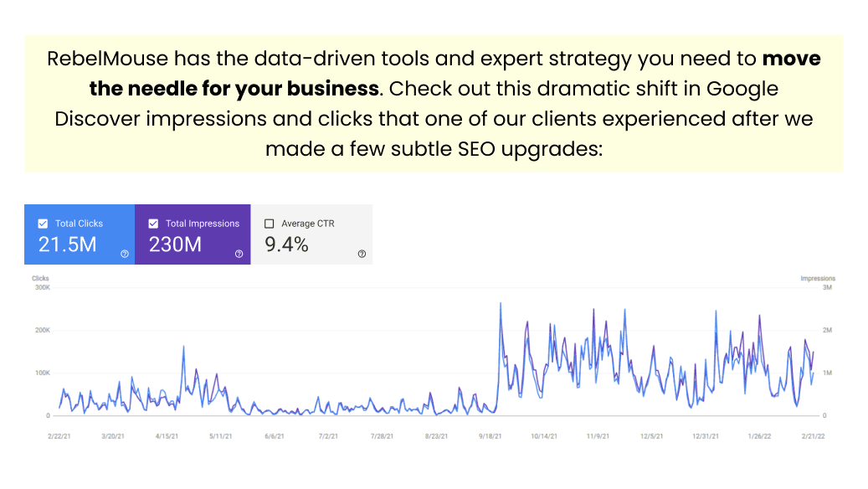Open the Average CTR help tooltip icon
This screenshot has width=868, height=489.
pyautogui.click(x=362, y=254)
